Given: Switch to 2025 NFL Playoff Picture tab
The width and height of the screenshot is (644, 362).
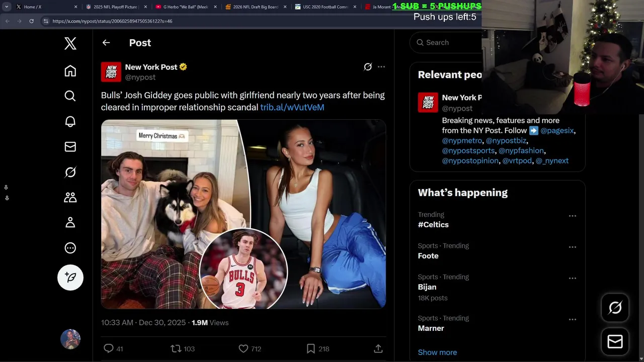Looking at the screenshot, I should pos(116,7).
